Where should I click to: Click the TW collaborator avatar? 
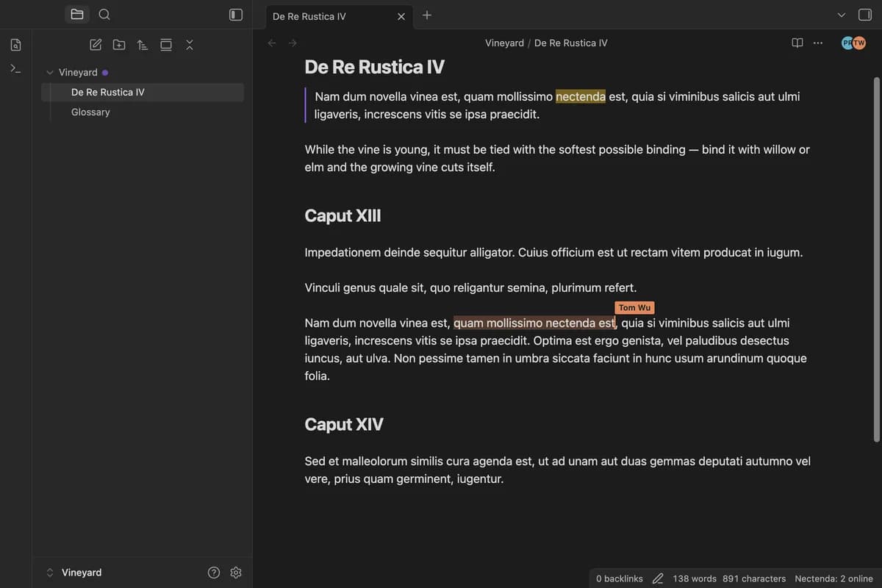coord(859,43)
